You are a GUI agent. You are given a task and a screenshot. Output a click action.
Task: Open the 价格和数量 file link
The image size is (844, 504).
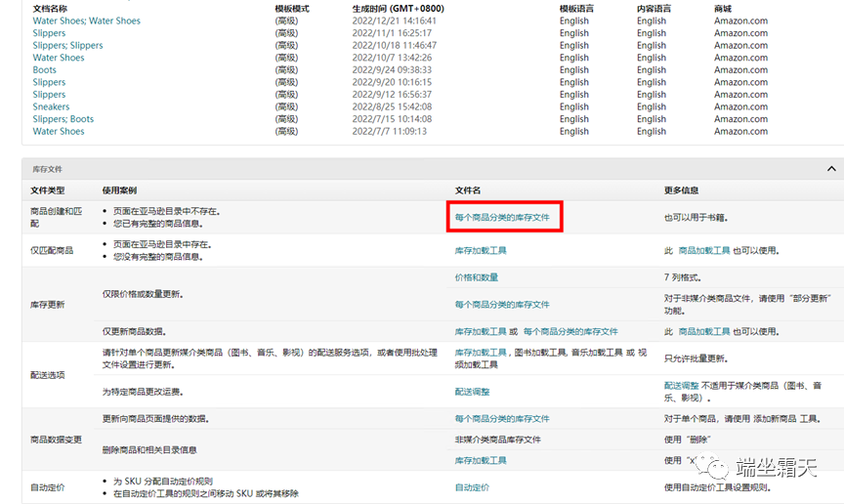tap(477, 277)
